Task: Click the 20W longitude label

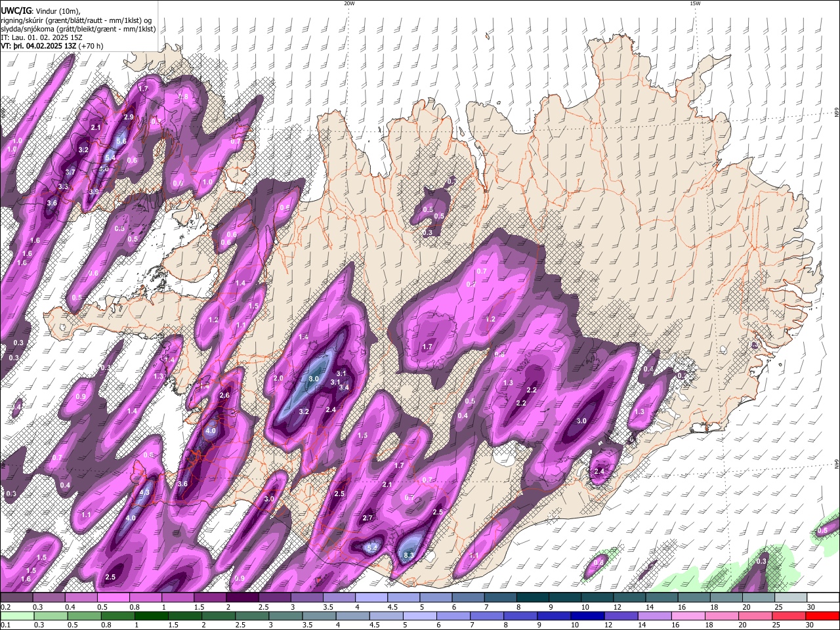Action: click(349, 3)
